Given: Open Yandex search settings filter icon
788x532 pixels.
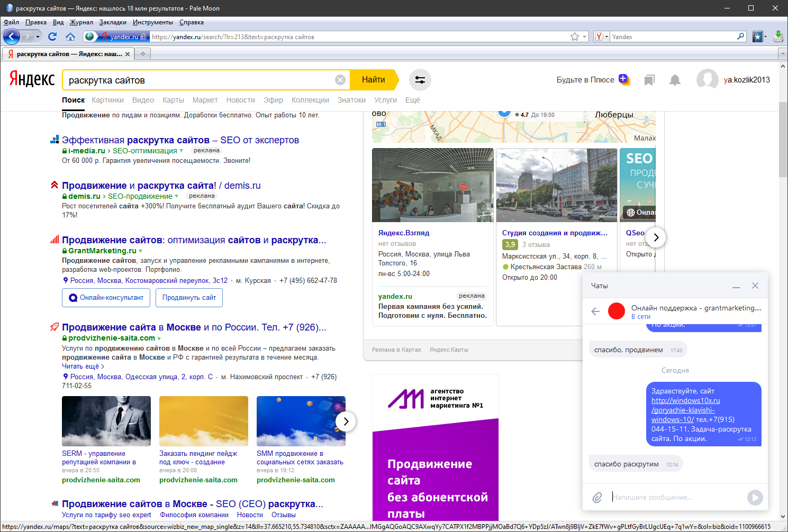Looking at the screenshot, I should 420,80.
